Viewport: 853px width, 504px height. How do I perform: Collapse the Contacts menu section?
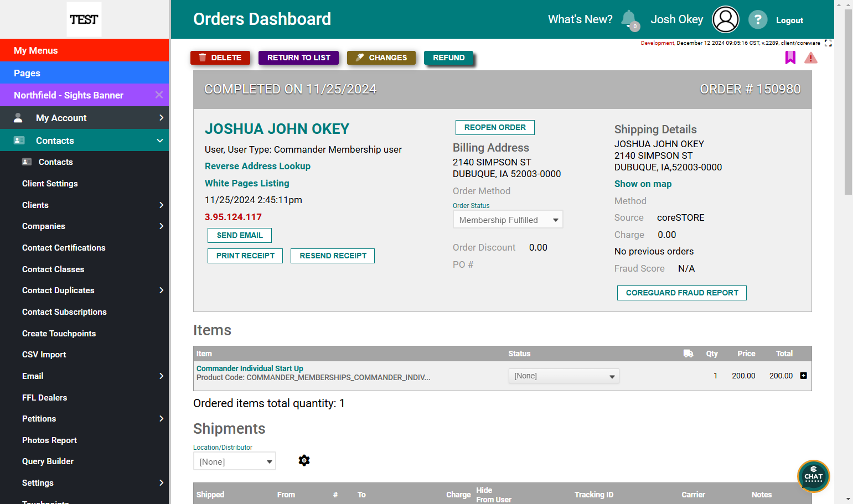[x=85, y=141]
